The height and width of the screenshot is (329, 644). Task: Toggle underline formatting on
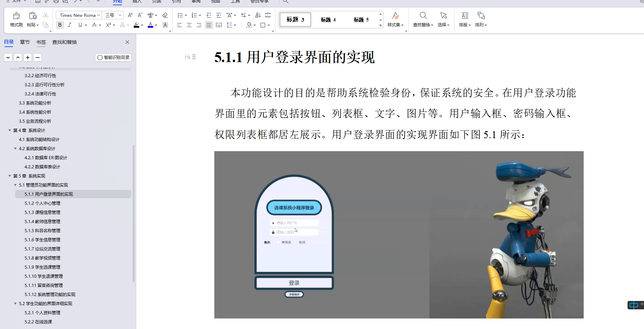click(x=80, y=25)
